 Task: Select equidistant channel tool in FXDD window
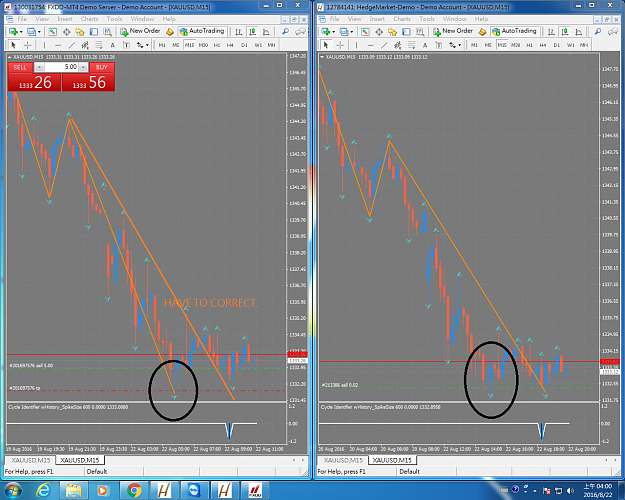85,45
